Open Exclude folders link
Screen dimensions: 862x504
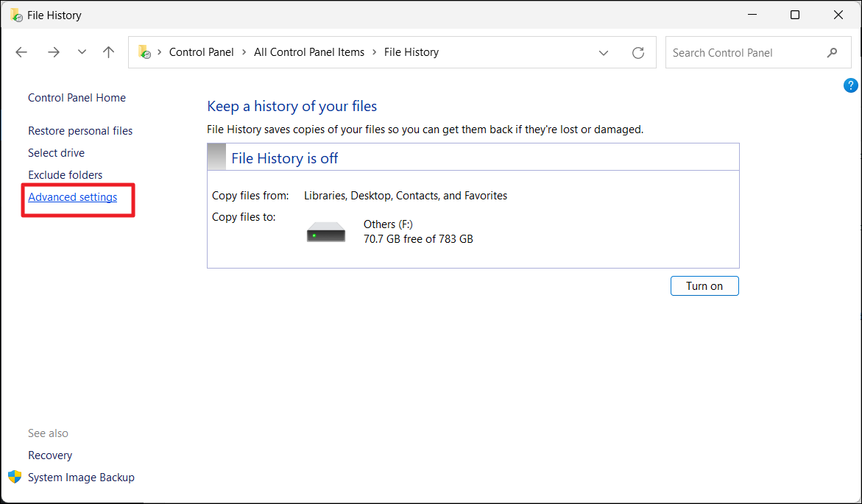click(65, 175)
